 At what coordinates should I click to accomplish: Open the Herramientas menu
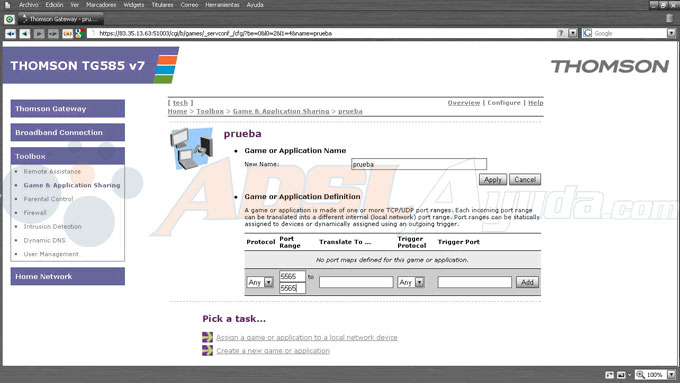coord(222,5)
